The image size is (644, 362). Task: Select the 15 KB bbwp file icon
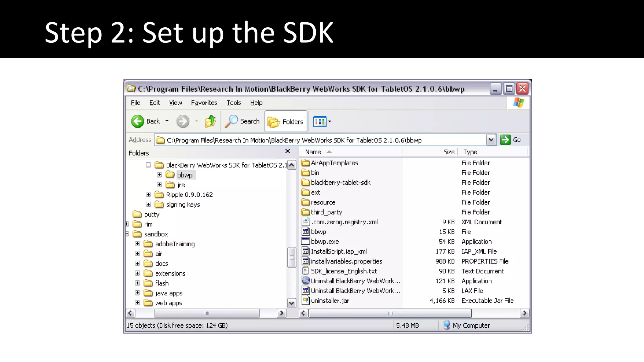pyautogui.click(x=305, y=232)
